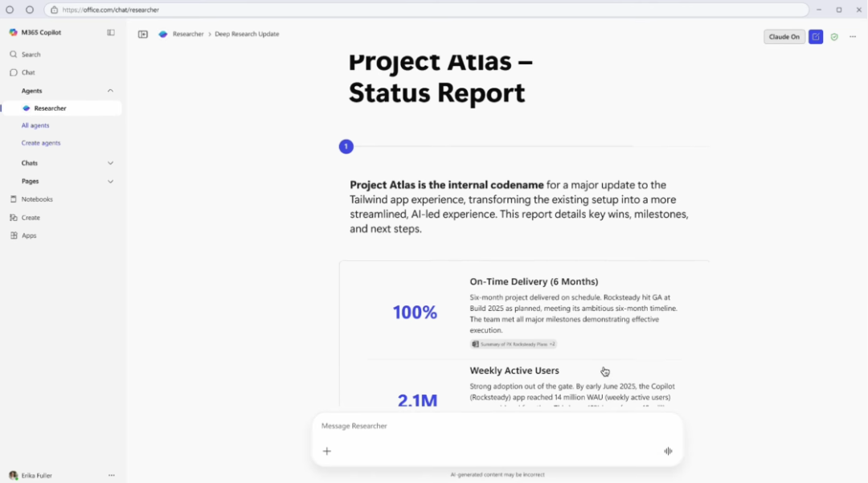This screenshot has height=483, width=868.
Task: Click the Agents section label
Action: pos(31,91)
